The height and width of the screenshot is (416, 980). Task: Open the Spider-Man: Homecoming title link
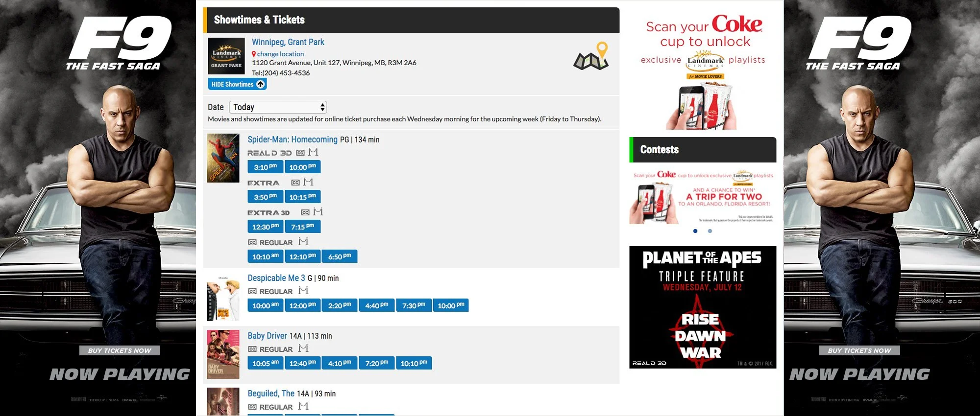(293, 139)
